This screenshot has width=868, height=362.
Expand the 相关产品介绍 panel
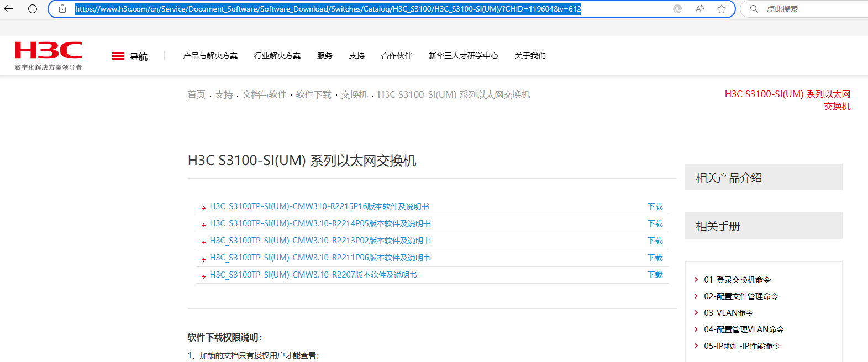[764, 177]
